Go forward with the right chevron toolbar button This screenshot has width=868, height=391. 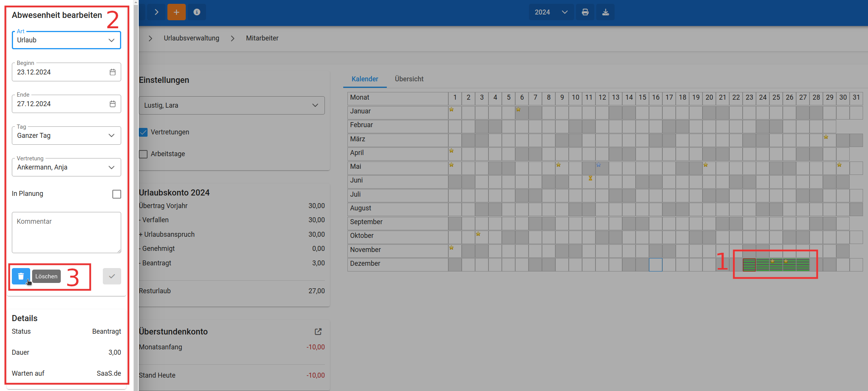point(156,12)
